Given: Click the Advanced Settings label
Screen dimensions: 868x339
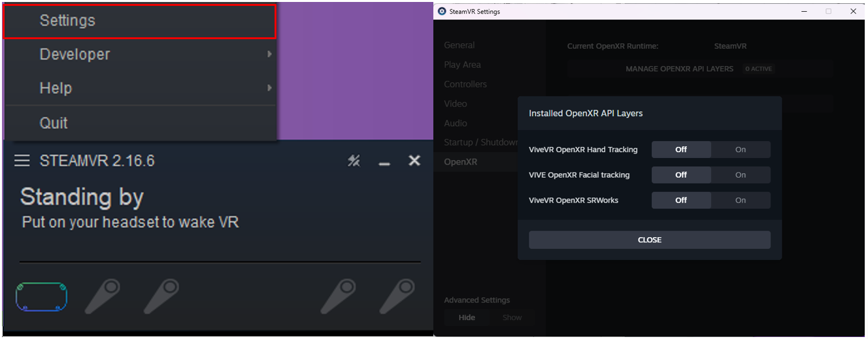Looking at the screenshot, I should click(x=477, y=300).
